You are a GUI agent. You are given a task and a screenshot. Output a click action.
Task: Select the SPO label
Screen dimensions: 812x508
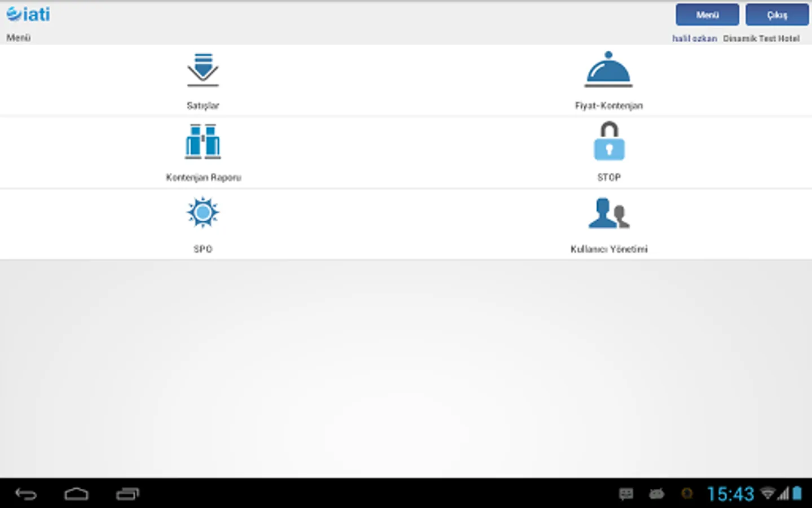click(203, 249)
